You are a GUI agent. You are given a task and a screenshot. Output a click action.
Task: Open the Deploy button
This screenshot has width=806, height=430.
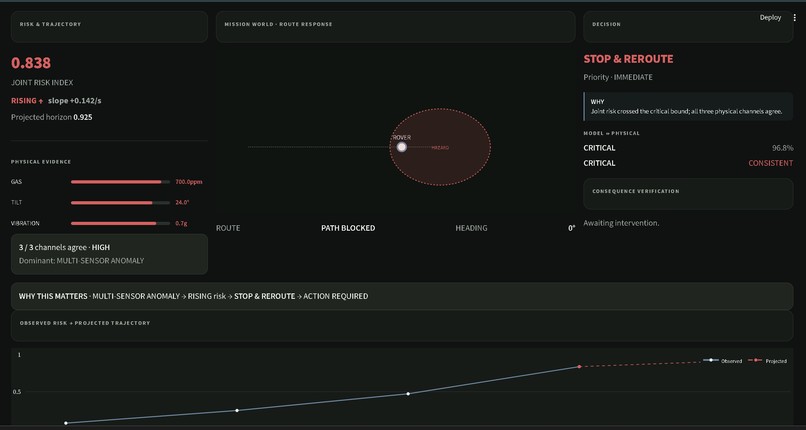click(770, 17)
